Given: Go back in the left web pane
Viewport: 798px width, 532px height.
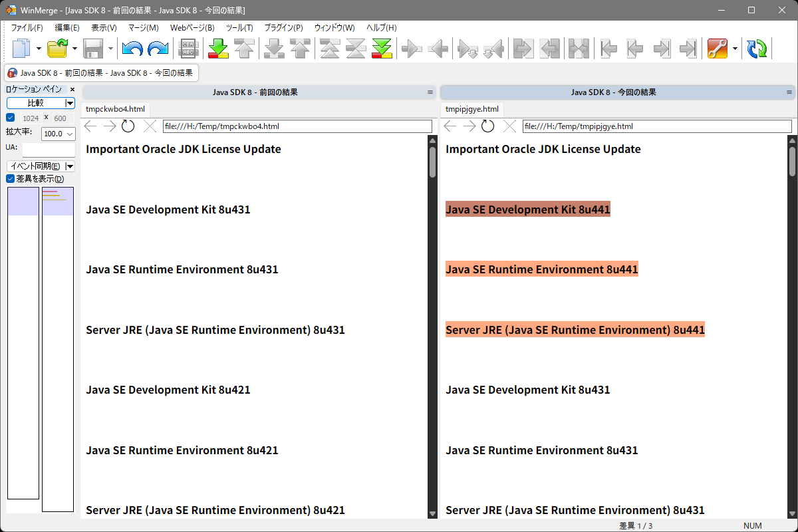Looking at the screenshot, I should pos(90,126).
